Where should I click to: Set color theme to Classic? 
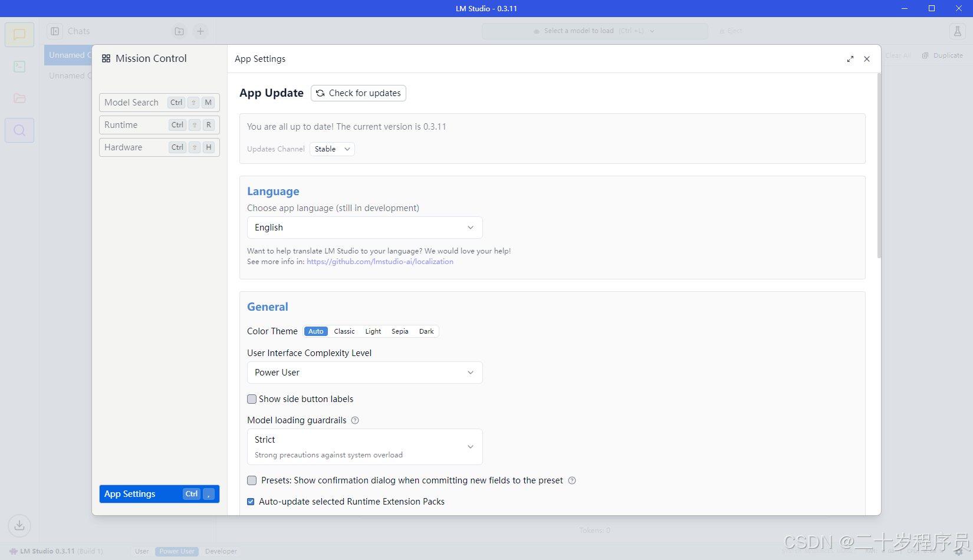coord(344,331)
